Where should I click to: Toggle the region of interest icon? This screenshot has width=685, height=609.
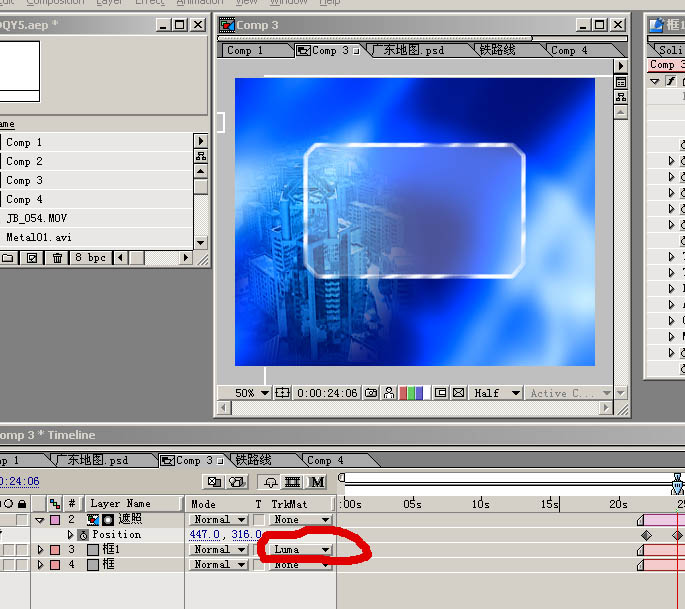[x=440, y=393]
